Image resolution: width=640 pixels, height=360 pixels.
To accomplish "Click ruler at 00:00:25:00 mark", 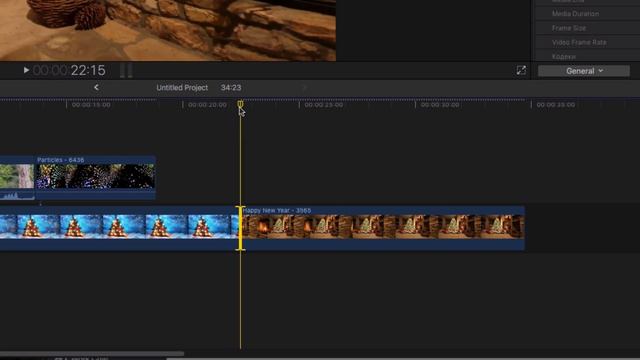I will [324, 105].
